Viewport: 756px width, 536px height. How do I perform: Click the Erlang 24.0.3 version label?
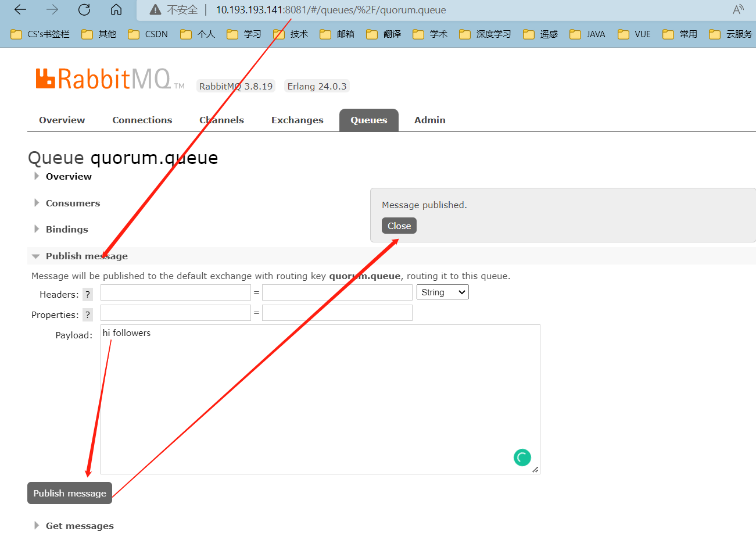(x=317, y=86)
